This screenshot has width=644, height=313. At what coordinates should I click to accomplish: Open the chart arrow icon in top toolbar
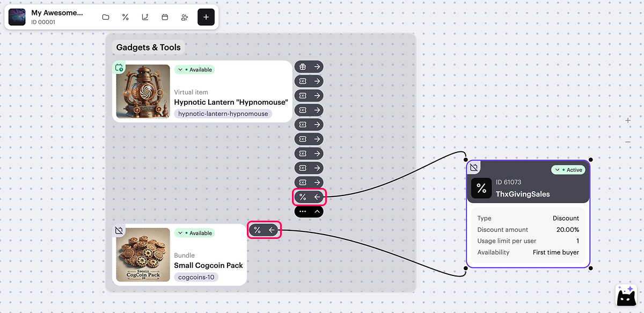[145, 17]
